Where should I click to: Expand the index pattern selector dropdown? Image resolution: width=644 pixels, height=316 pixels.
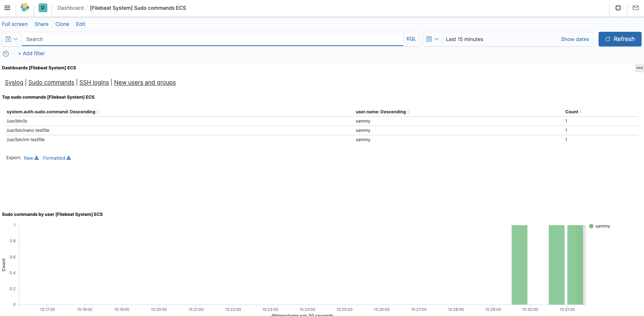coord(11,39)
